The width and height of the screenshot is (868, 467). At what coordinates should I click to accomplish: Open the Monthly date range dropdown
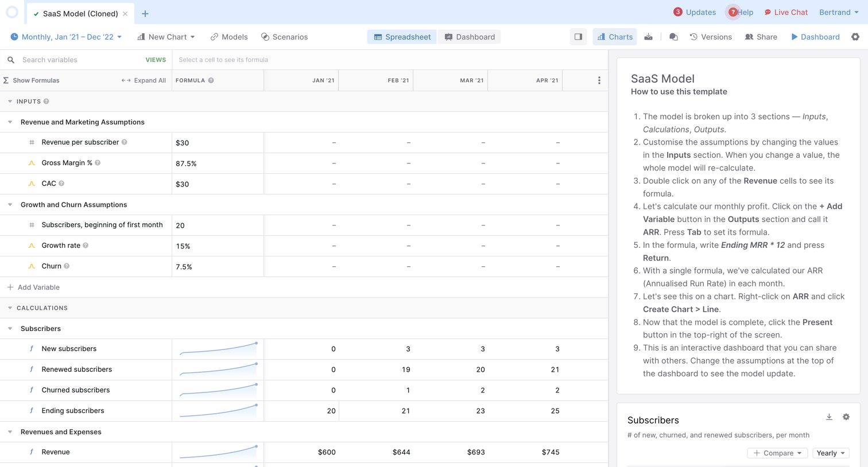[66, 37]
